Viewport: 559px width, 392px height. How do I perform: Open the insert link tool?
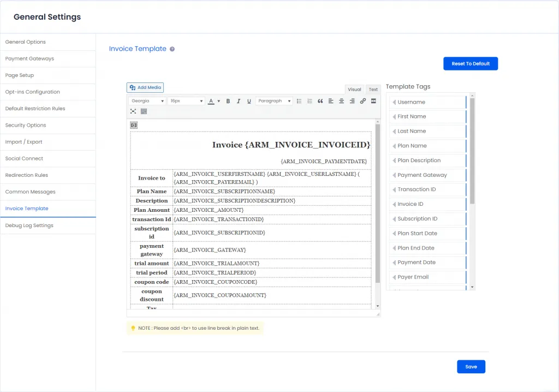tap(363, 101)
